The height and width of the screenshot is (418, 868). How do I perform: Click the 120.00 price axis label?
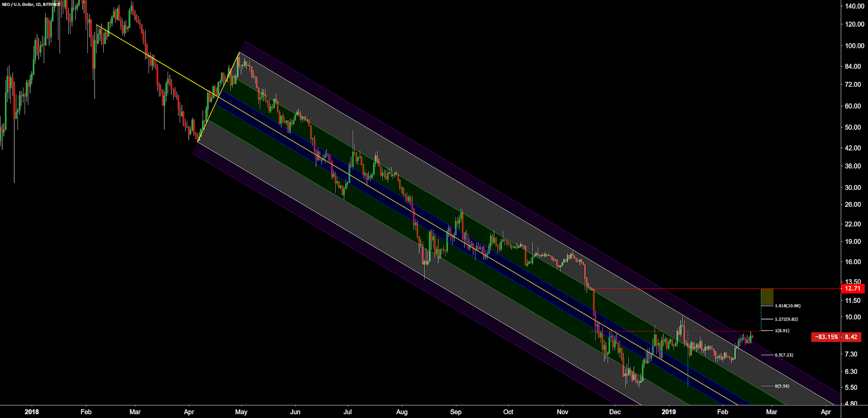tap(854, 25)
